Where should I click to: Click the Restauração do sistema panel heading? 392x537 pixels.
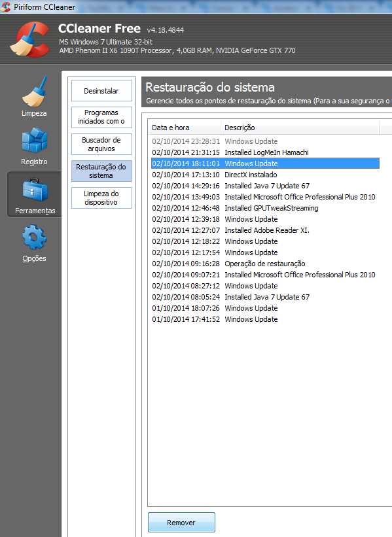pyautogui.click(x=210, y=88)
